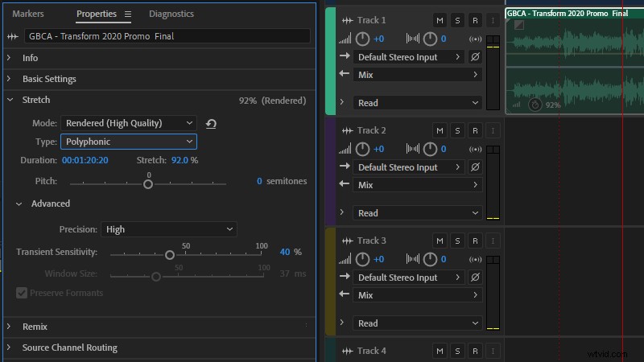
Task: Click the clip fade-in handle square
Action: tap(519, 25)
